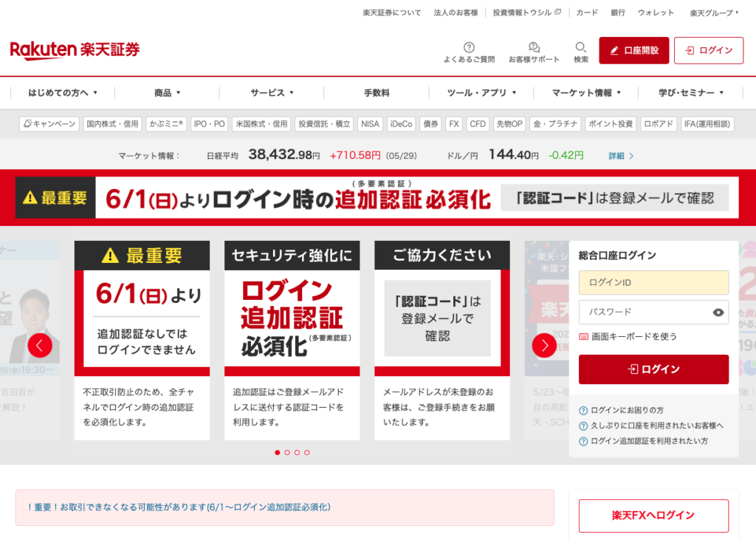The image size is (756, 540).
Task: Click the 投資信託・積立 tag
Action: (324, 124)
